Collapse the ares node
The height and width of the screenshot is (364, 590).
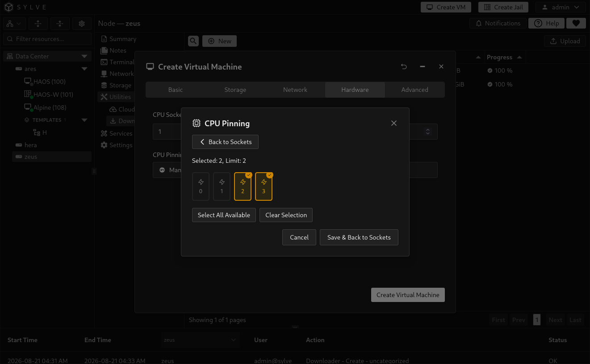(84, 69)
